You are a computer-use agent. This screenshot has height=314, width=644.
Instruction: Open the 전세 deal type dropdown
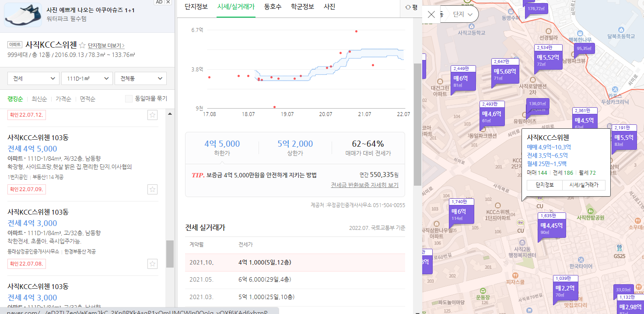[x=33, y=78]
